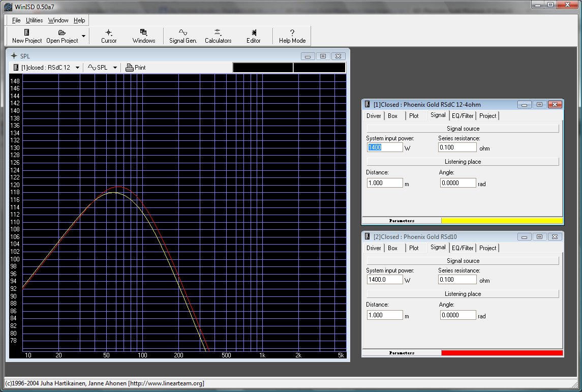Open Project tab in RSd10 window
Image resolution: width=582 pixels, height=392 pixels.
pos(488,248)
